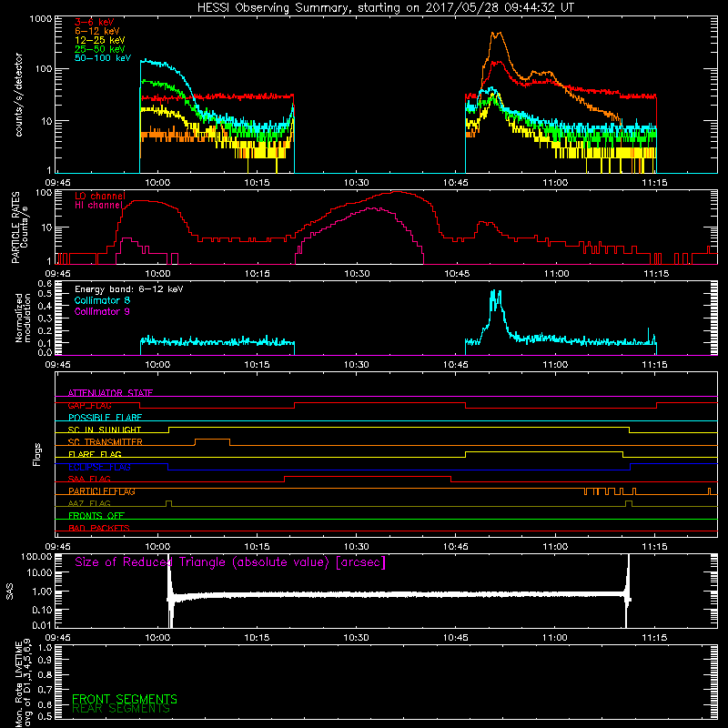Click the raised FLARE_FLAG segment
The height and width of the screenshot is (728, 728).
coord(543,451)
